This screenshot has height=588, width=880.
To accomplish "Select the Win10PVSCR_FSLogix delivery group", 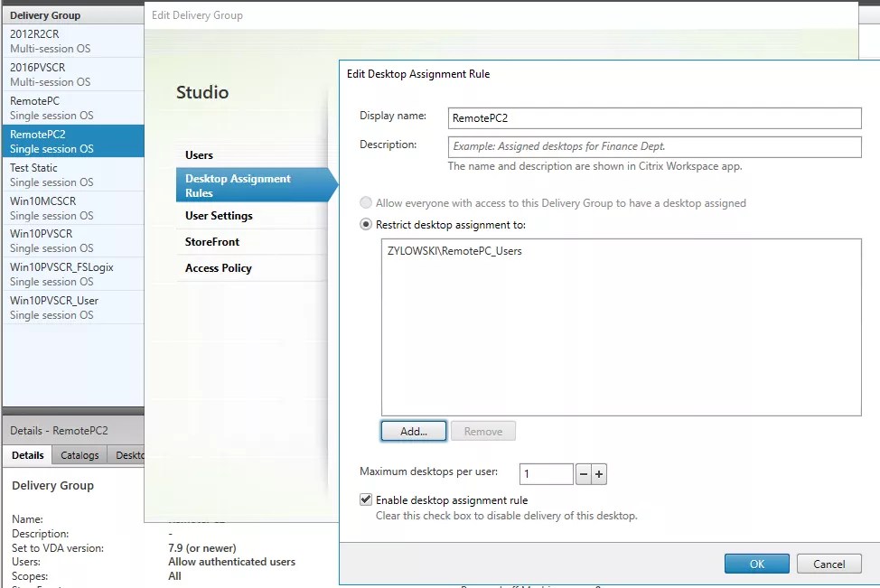I will pyautogui.click(x=73, y=275).
